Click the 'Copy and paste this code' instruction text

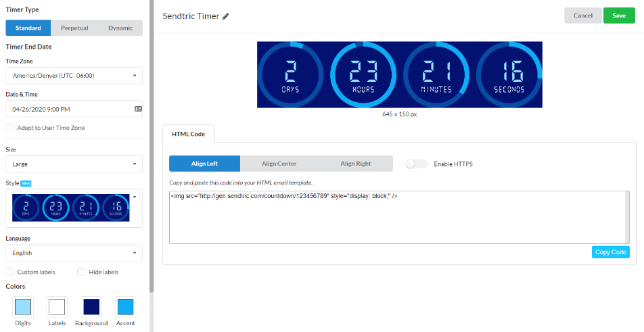tap(241, 183)
